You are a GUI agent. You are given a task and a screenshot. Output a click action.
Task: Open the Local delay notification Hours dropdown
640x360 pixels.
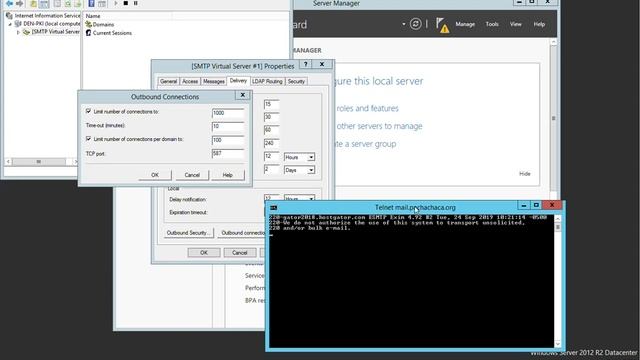click(x=311, y=198)
